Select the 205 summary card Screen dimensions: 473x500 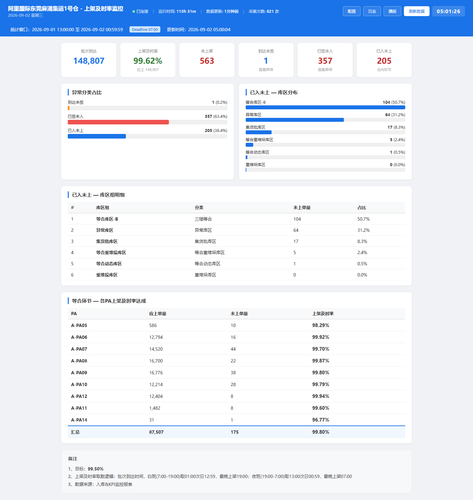(x=384, y=60)
